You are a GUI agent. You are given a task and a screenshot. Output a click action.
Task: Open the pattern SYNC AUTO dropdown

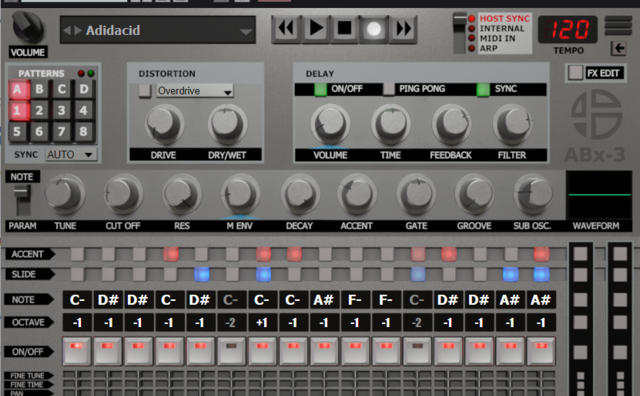(71, 155)
